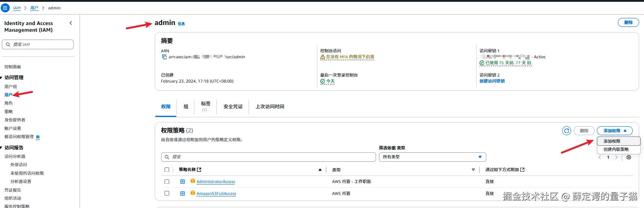
Task: Switch to the 安全凭证 tab
Action: (x=233, y=107)
